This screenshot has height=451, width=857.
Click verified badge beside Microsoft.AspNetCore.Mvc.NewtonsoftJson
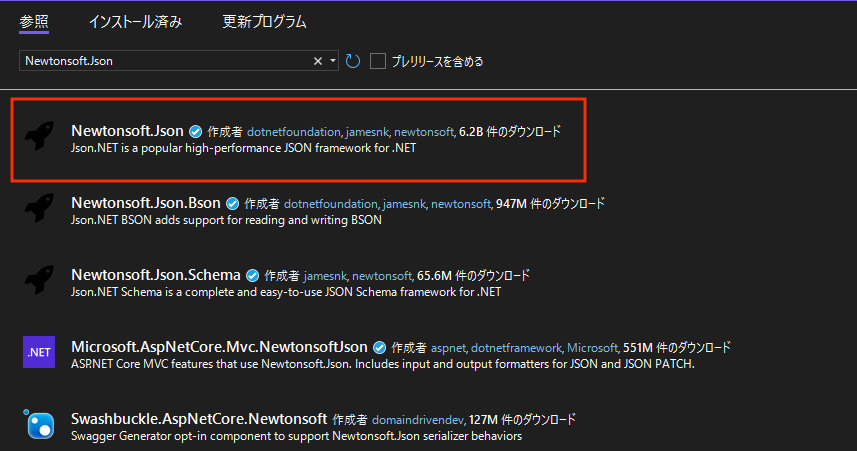pyautogui.click(x=379, y=348)
